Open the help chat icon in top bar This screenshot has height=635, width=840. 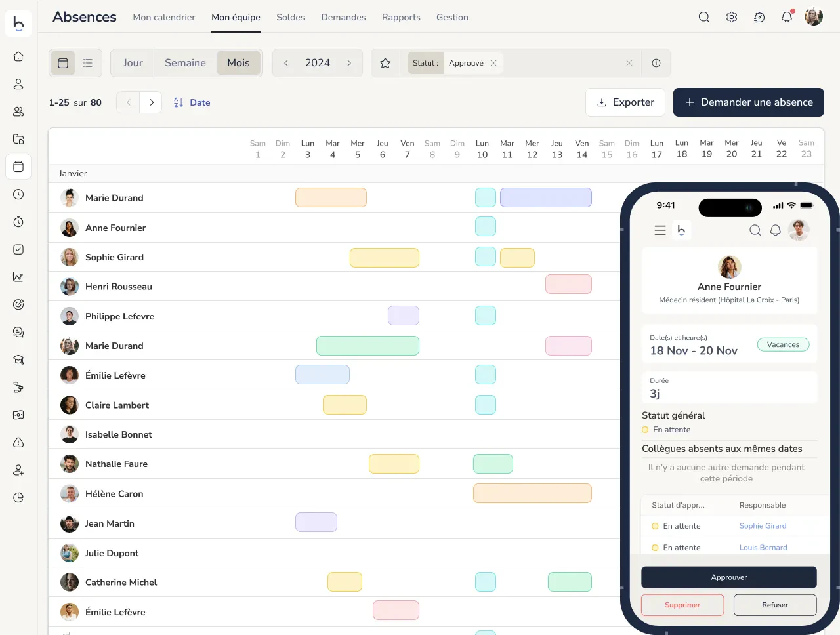pos(759,17)
